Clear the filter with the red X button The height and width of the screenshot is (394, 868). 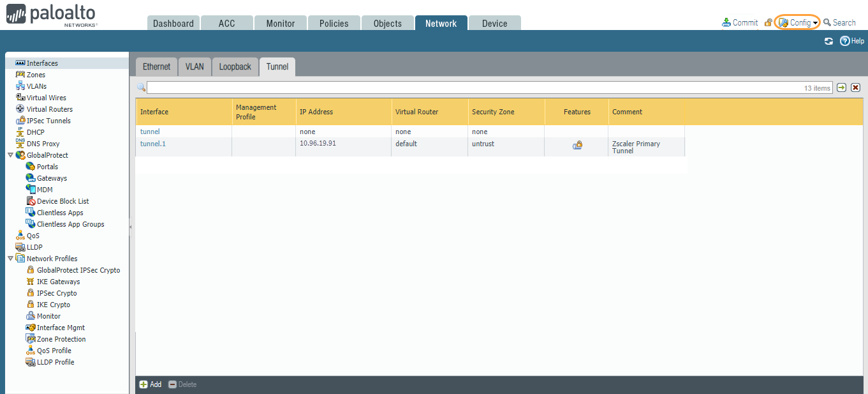click(x=855, y=87)
